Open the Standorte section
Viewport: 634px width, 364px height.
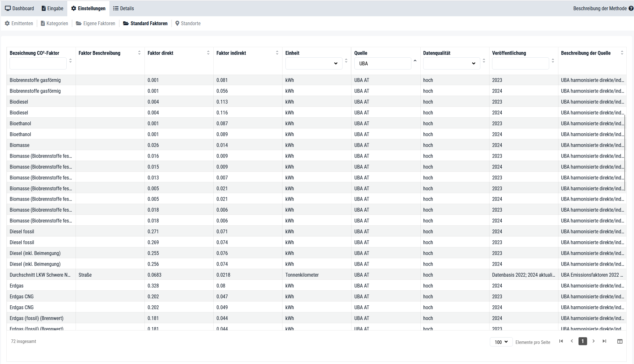(188, 23)
